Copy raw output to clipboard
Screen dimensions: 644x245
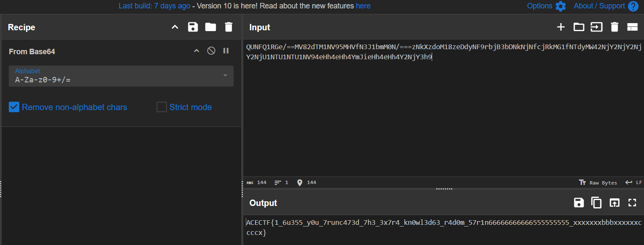596,203
